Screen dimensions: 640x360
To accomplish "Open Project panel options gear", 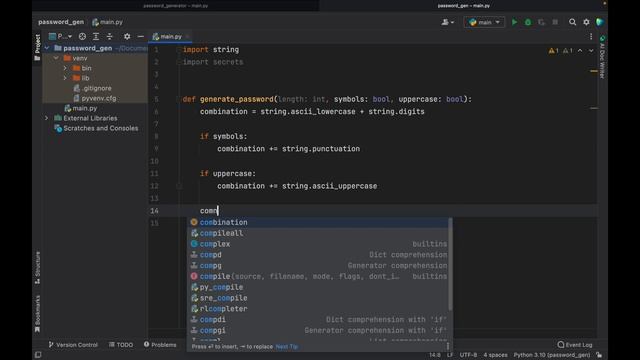I will tap(127, 36).
